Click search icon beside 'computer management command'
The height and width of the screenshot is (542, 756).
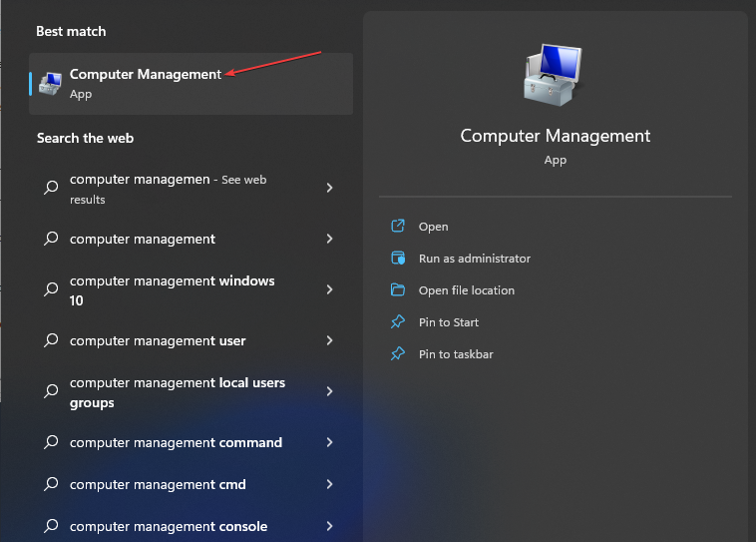tap(51, 442)
